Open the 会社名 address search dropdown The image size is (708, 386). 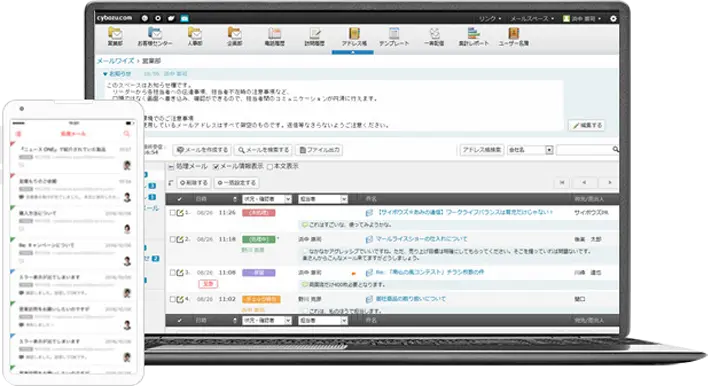530,150
